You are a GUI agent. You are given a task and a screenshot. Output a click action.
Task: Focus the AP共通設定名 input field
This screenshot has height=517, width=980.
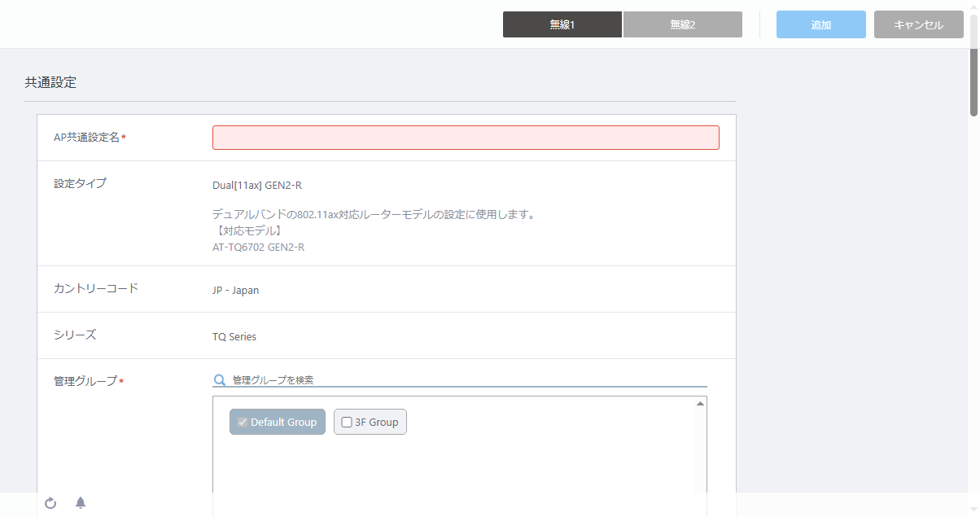coord(466,138)
